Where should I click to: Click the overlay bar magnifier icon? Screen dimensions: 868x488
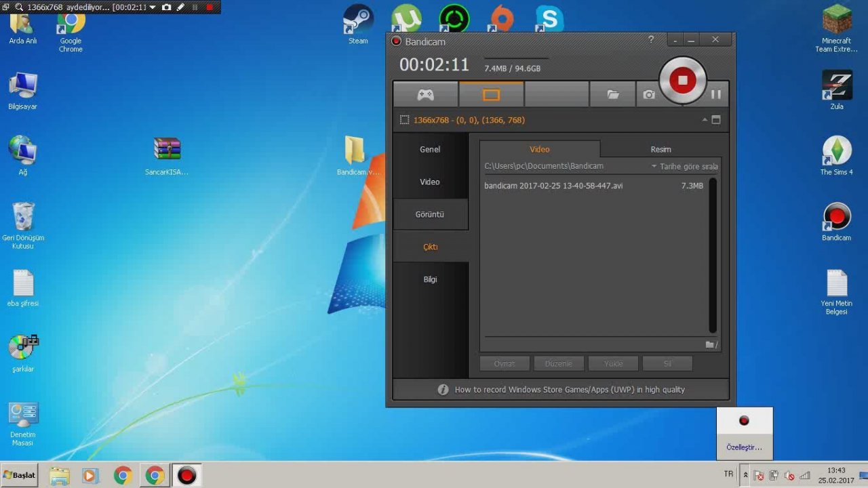[x=18, y=7]
